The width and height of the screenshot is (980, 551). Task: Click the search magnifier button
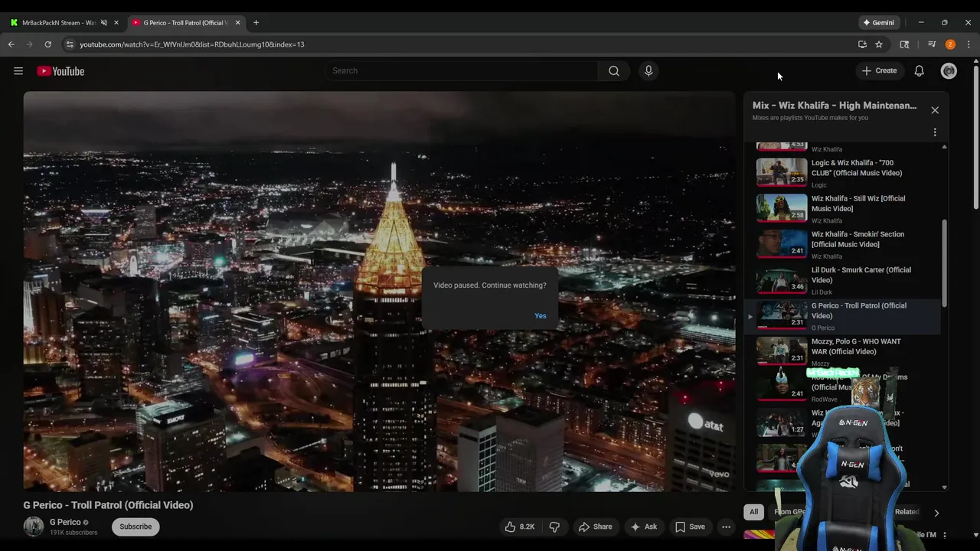tap(614, 70)
